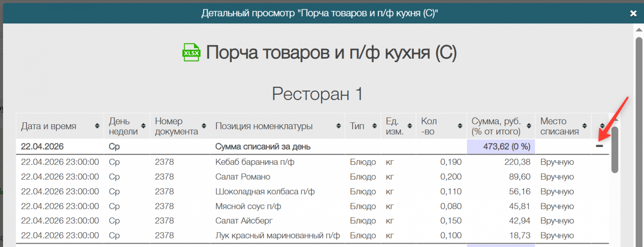
Task: Click the last unlabeled column sort arrows
Action: point(602,126)
